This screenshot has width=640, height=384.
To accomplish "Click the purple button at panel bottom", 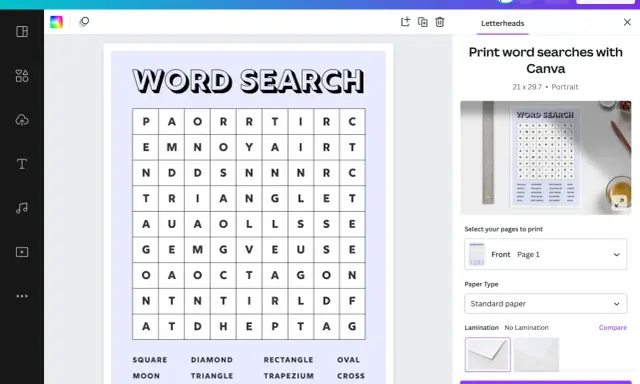I will pyautogui.click(x=546, y=382).
